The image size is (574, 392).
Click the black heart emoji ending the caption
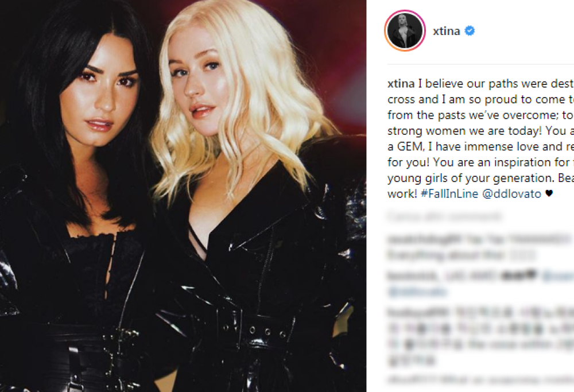[x=549, y=193]
